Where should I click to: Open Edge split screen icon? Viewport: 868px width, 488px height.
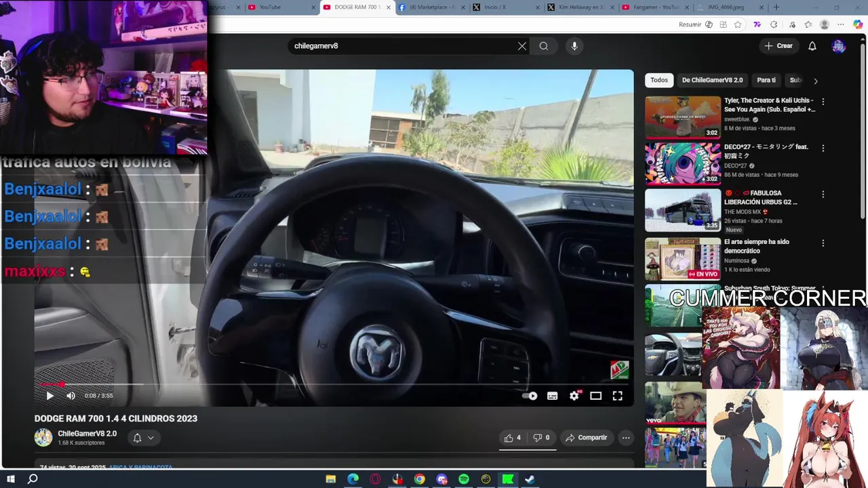coord(722,24)
